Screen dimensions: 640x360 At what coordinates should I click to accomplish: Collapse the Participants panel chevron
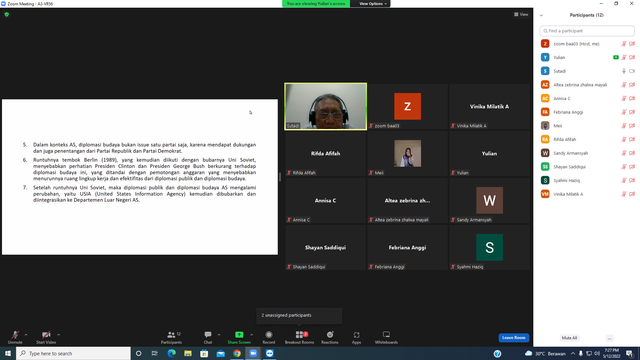[542, 15]
